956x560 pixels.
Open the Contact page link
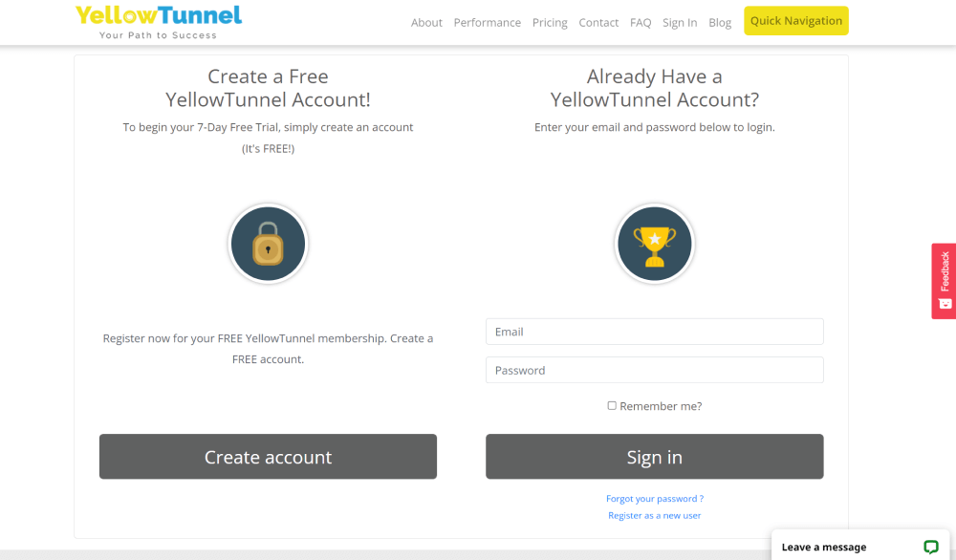click(x=598, y=22)
